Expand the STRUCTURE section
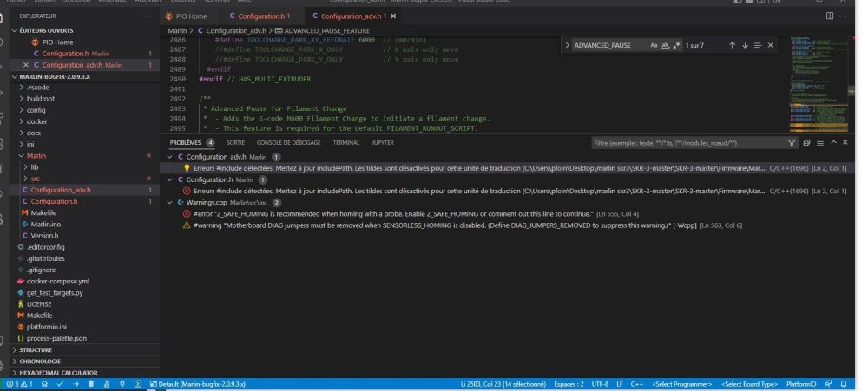Screen dimensions: 868x391 [36, 350]
